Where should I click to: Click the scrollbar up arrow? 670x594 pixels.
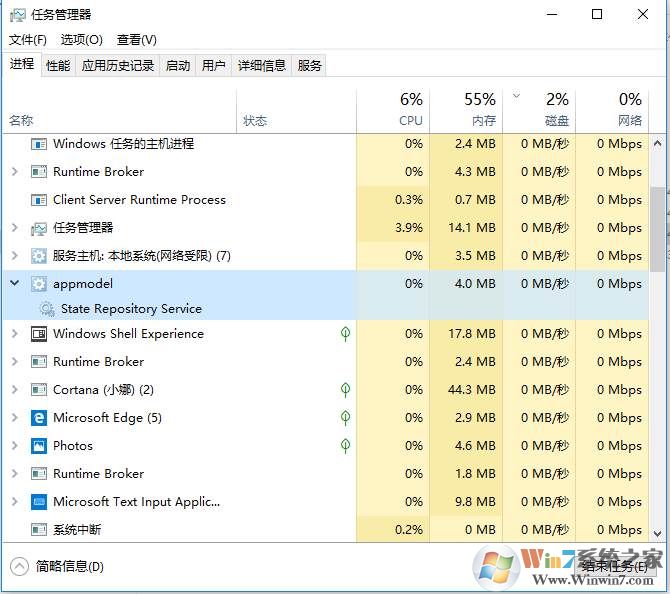[658, 144]
